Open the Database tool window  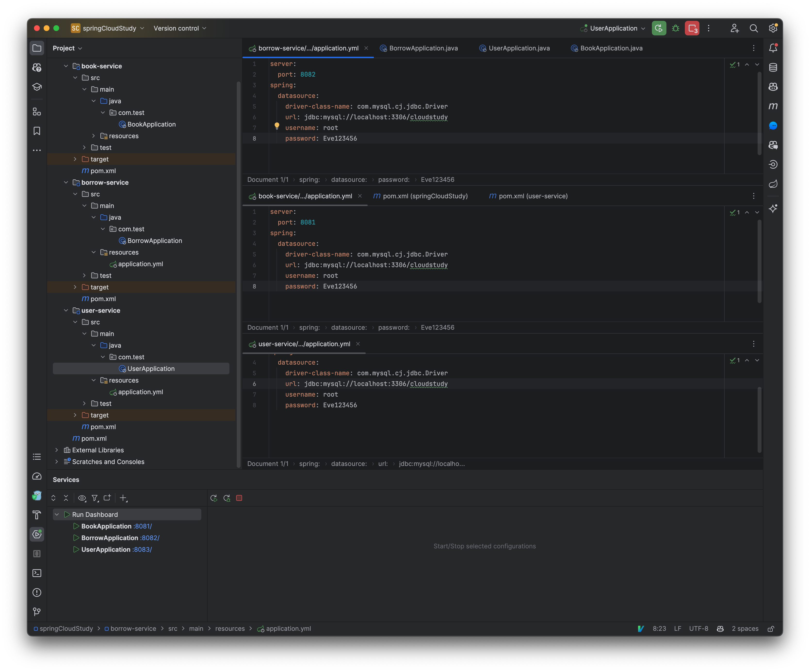[x=773, y=67]
